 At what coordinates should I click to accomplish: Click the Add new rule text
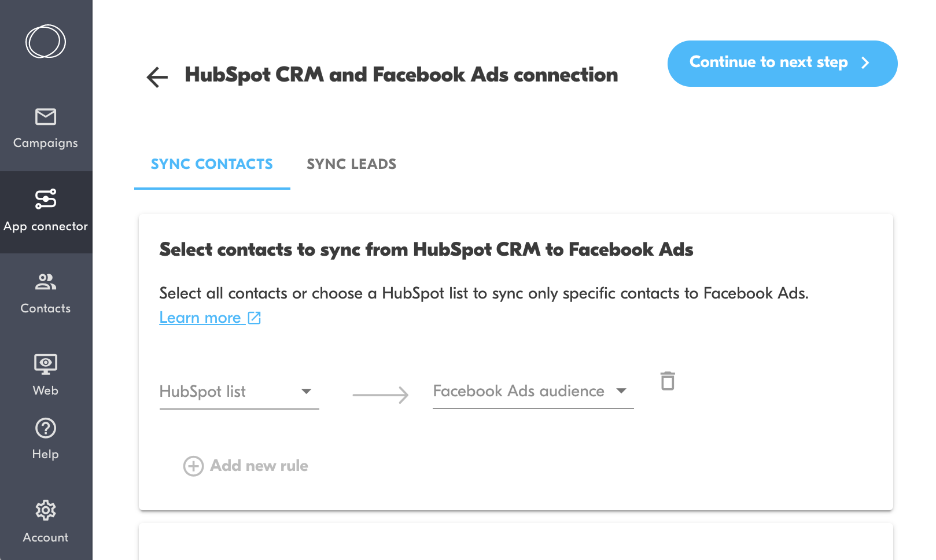click(x=259, y=466)
